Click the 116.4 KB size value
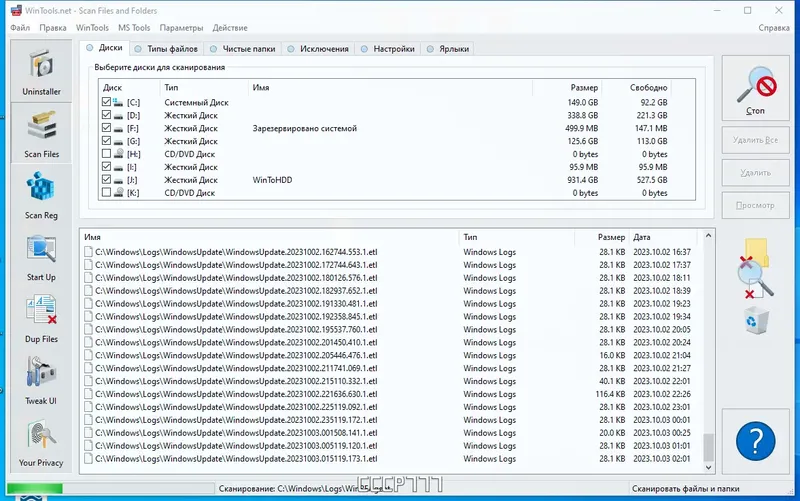Image resolution: width=800 pixels, height=501 pixels. [x=610, y=394]
